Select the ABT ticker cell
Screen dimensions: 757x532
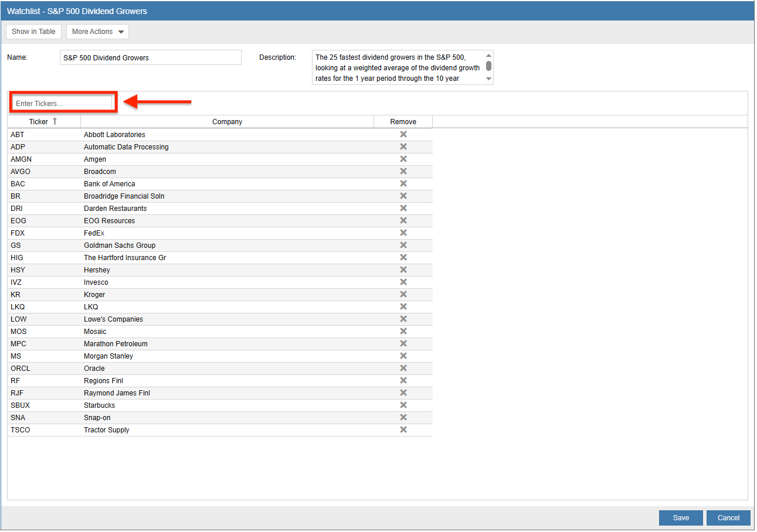(x=44, y=135)
